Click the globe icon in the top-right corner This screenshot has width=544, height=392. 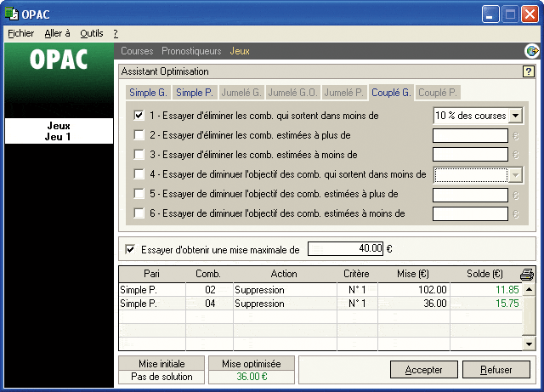click(532, 52)
